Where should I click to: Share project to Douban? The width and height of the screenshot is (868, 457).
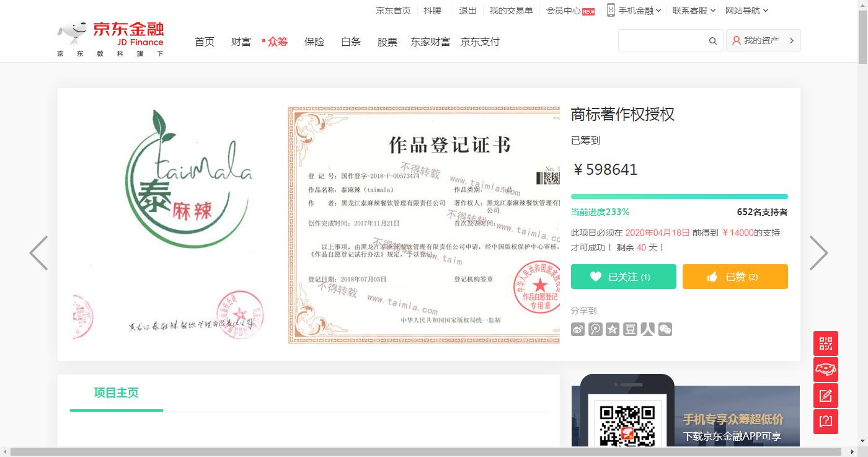[x=630, y=329]
